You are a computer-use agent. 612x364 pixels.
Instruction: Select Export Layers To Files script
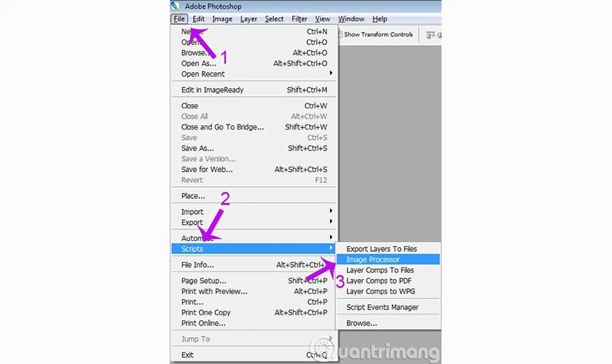(388, 248)
